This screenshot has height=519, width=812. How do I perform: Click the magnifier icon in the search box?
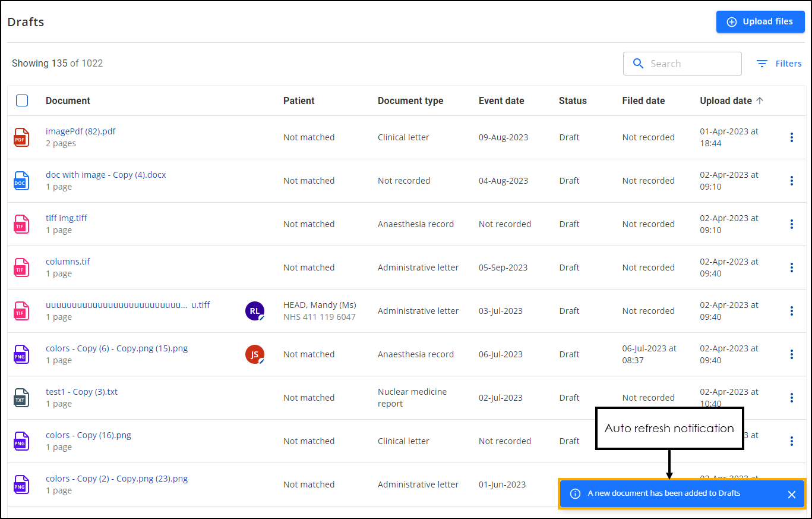point(639,64)
